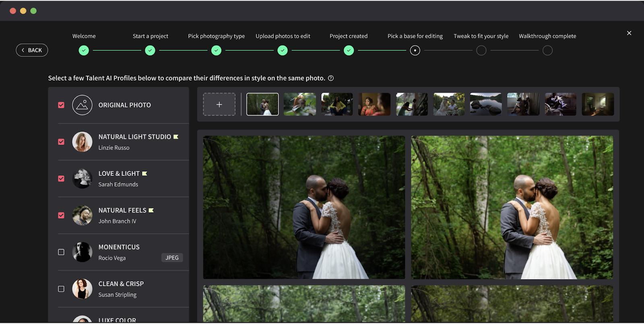Select the forest couple thumbnail
The height and width of the screenshot is (324, 644).
[262, 104]
